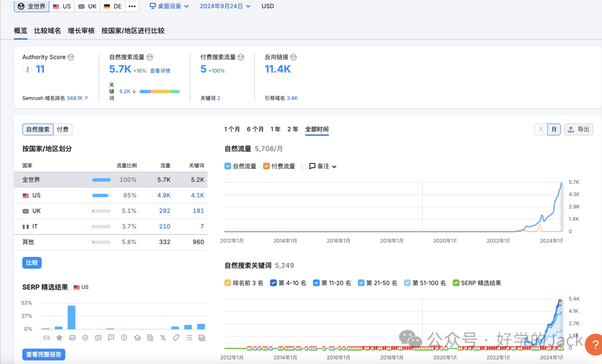The height and width of the screenshot is (364, 602).
Task: Click the Authority Score info icon
Action: click(71, 57)
